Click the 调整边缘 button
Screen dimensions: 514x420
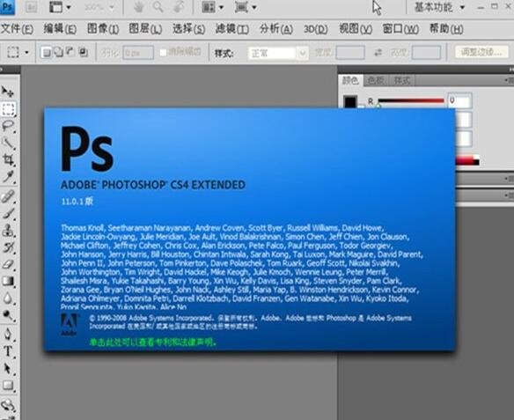pos(481,52)
